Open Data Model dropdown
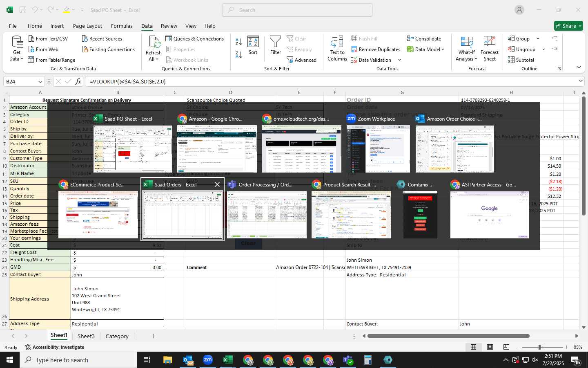Image resolution: width=588 pixels, height=368 pixels. 425,49
